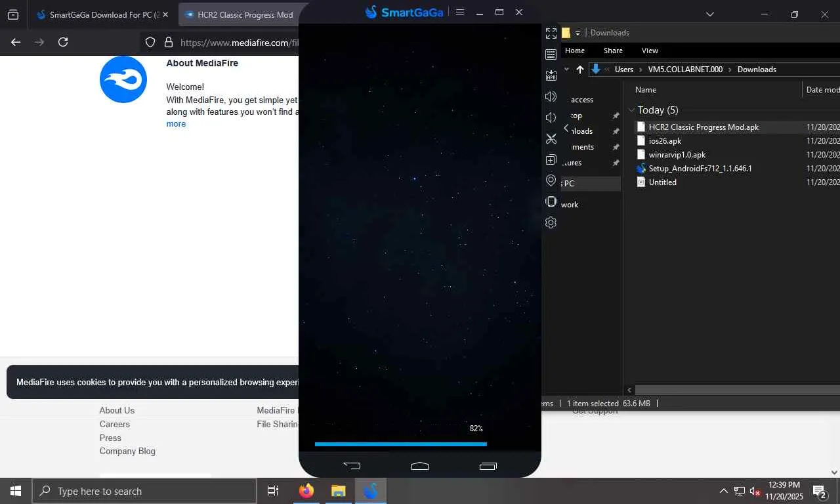Image resolution: width=840 pixels, height=504 pixels.
Task: Click the tracking protection shield icon
Action: [x=150, y=42]
